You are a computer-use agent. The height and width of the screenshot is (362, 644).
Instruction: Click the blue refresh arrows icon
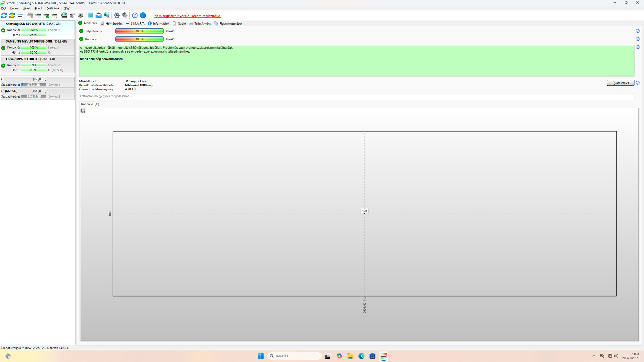(x=4, y=15)
